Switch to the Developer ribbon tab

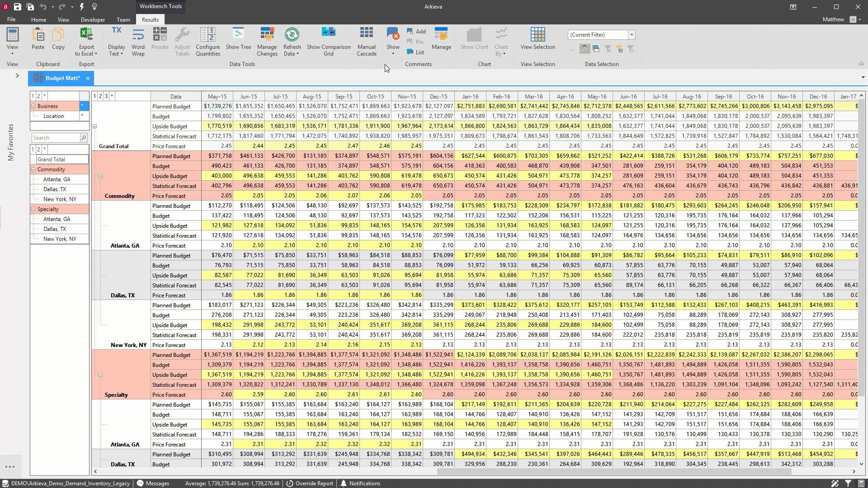93,19
